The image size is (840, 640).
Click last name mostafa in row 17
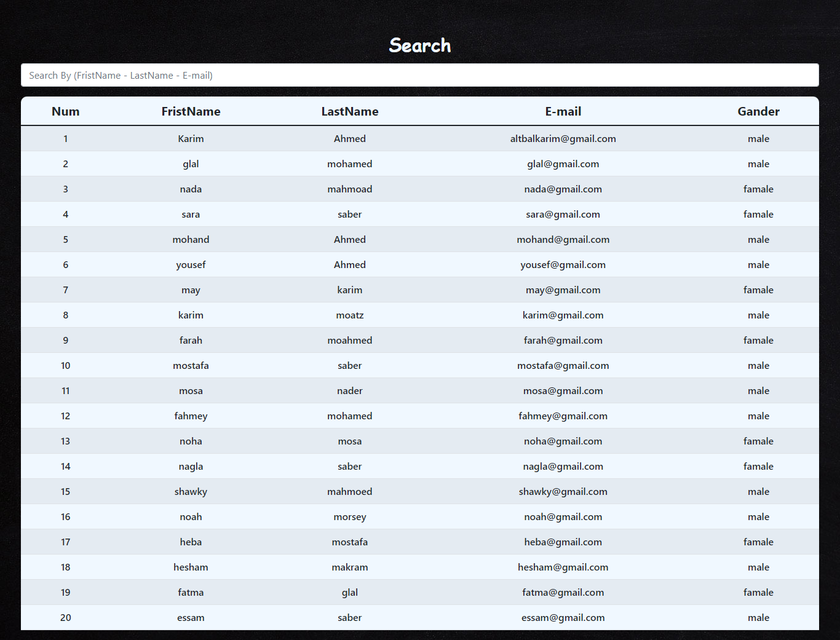[x=350, y=542]
